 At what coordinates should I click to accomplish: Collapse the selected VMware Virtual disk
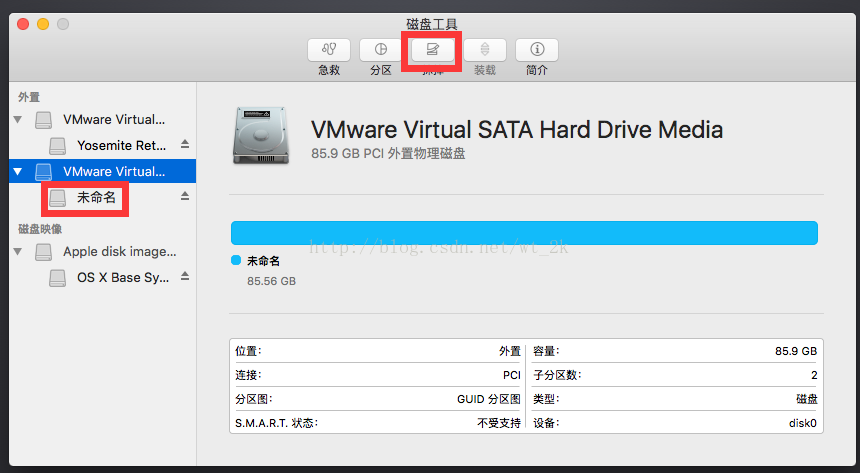[18, 172]
